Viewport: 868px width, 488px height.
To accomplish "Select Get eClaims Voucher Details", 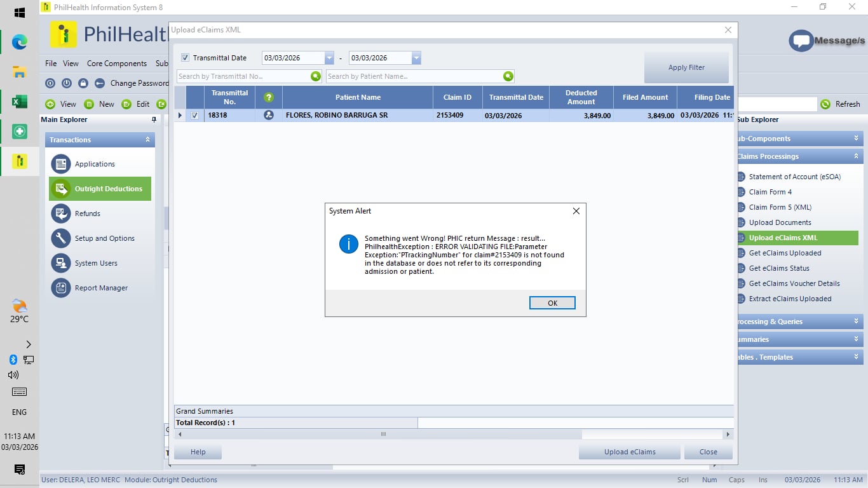I will point(794,283).
